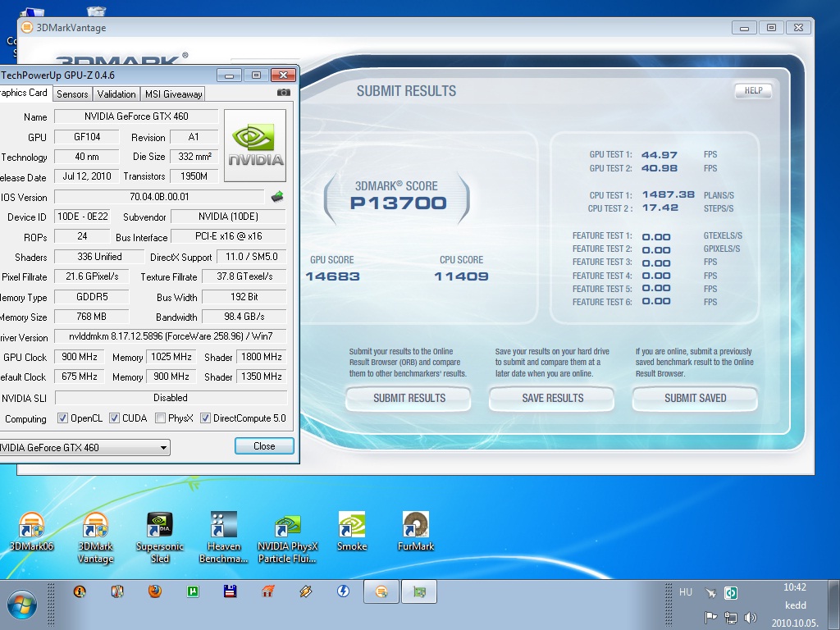840x630 pixels.
Task: Toggle the DirectCompute 5.0 checkbox
Action: [205, 418]
